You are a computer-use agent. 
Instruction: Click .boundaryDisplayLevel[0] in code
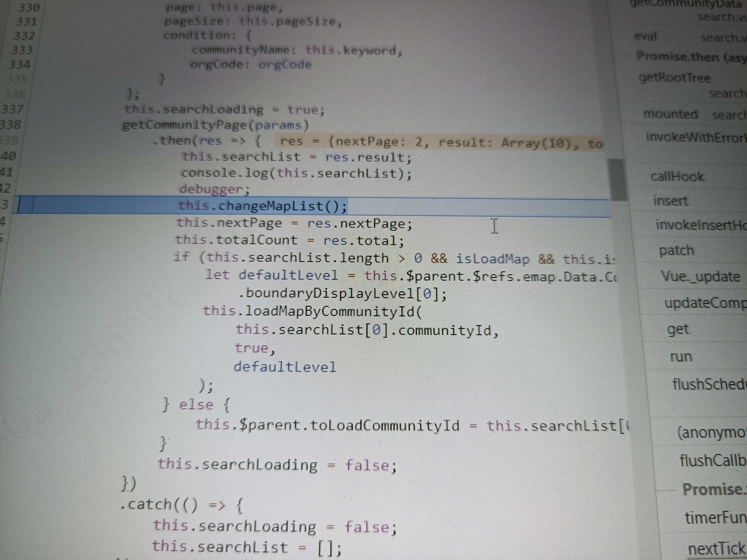pyautogui.click(x=343, y=294)
